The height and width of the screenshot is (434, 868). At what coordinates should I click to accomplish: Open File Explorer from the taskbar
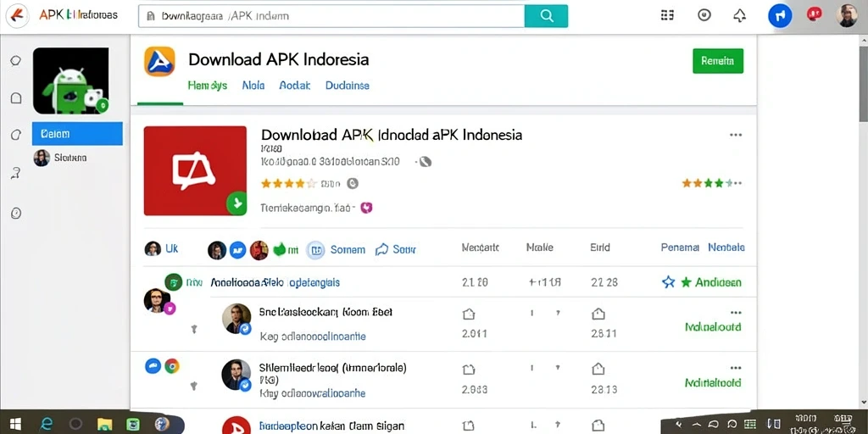click(x=104, y=424)
